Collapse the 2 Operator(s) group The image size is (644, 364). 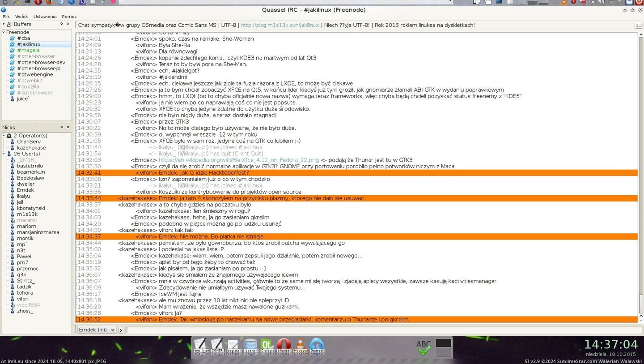point(4,136)
